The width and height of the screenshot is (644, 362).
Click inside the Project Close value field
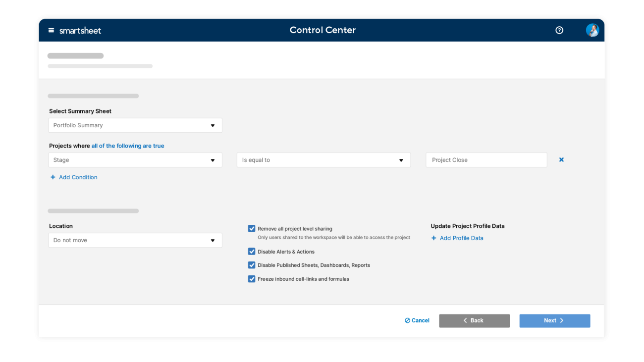tap(486, 159)
